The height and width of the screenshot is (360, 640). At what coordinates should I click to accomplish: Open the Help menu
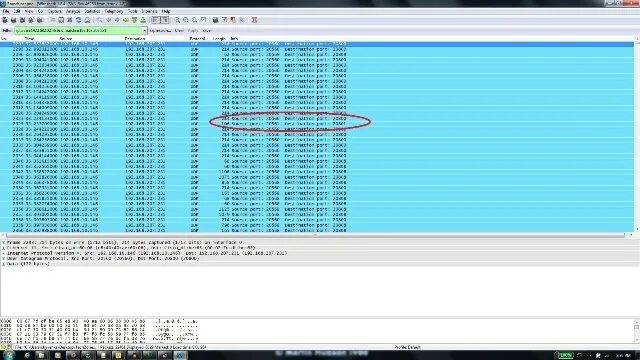coord(166,11)
